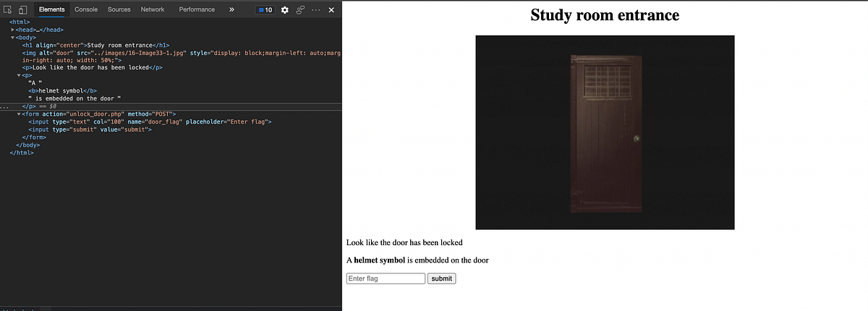Open DevTools settings gear
Screen dimensions: 868x311
284,10
